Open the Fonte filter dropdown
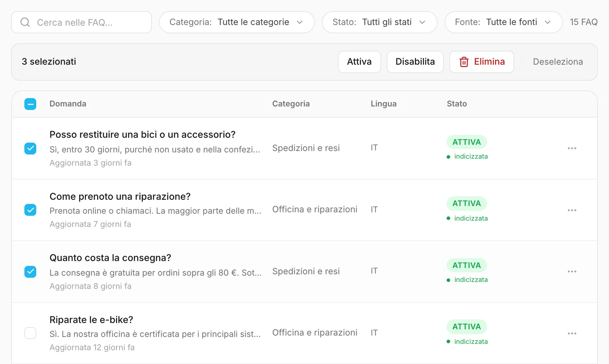Screen dimensions: 609x364 point(504,22)
